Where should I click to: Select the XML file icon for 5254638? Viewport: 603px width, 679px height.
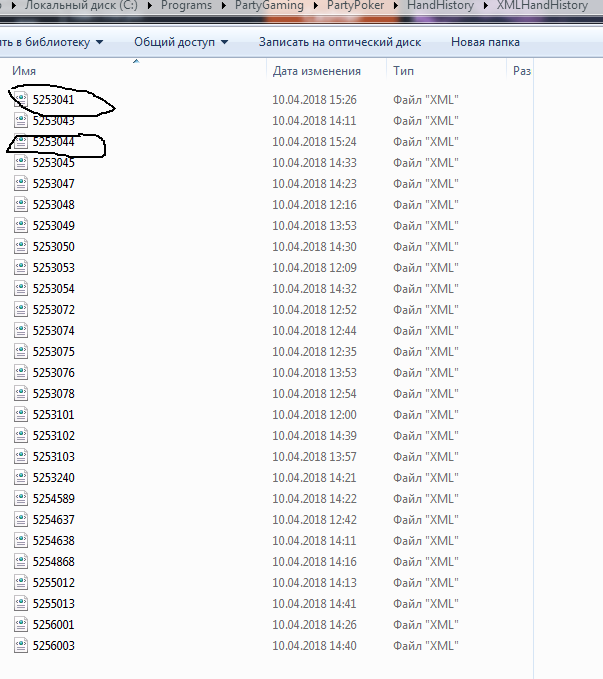coord(21,540)
